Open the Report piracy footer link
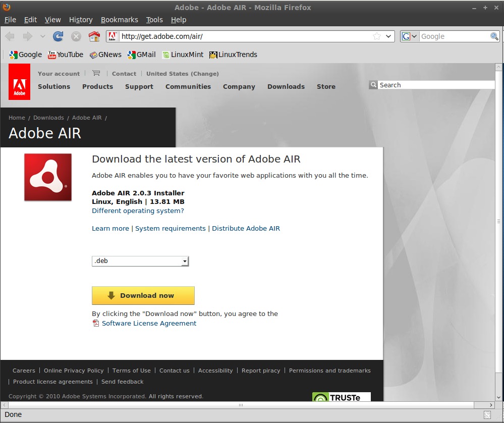 [261, 371]
